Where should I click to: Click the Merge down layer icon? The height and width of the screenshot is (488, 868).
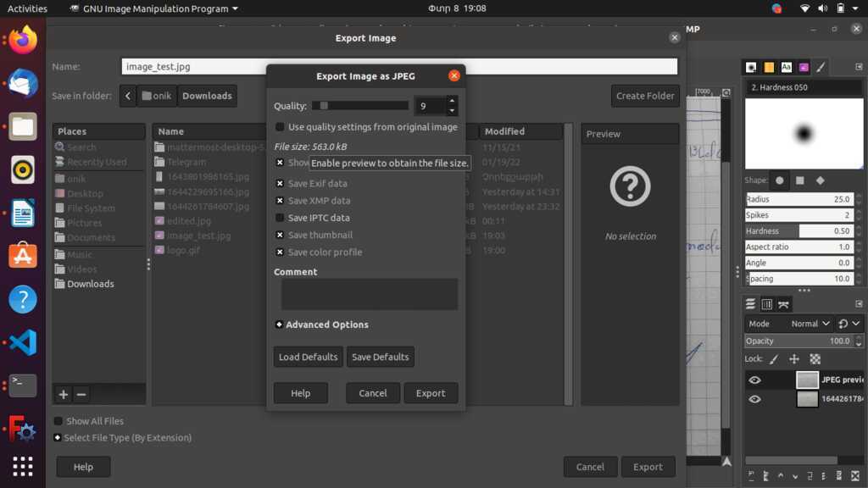click(824, 475)
